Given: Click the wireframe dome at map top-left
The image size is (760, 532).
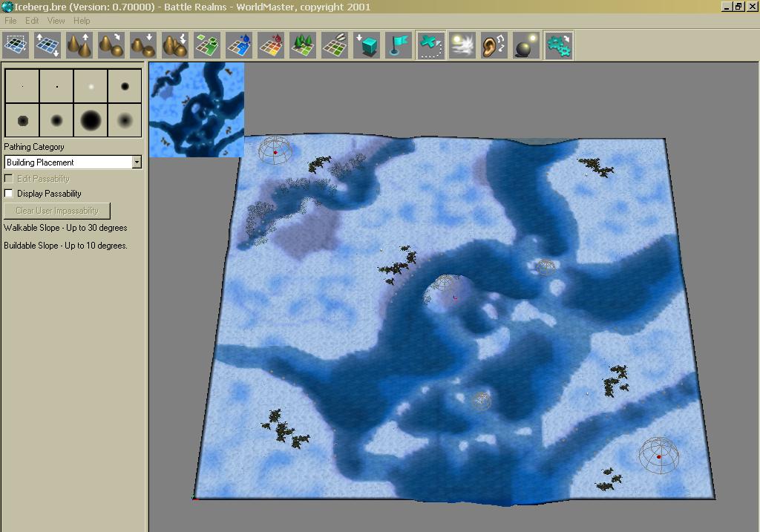Looking at the screenshot, I should coord(275,150).
